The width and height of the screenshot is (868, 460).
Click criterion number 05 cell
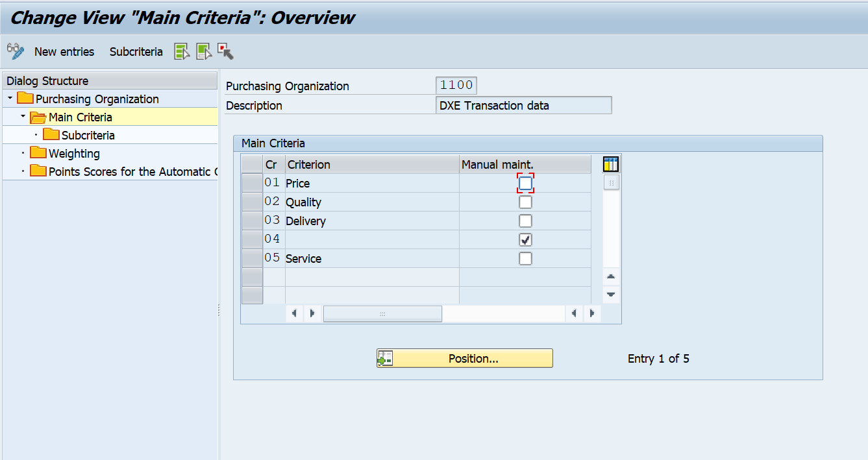tap(274, 259)
